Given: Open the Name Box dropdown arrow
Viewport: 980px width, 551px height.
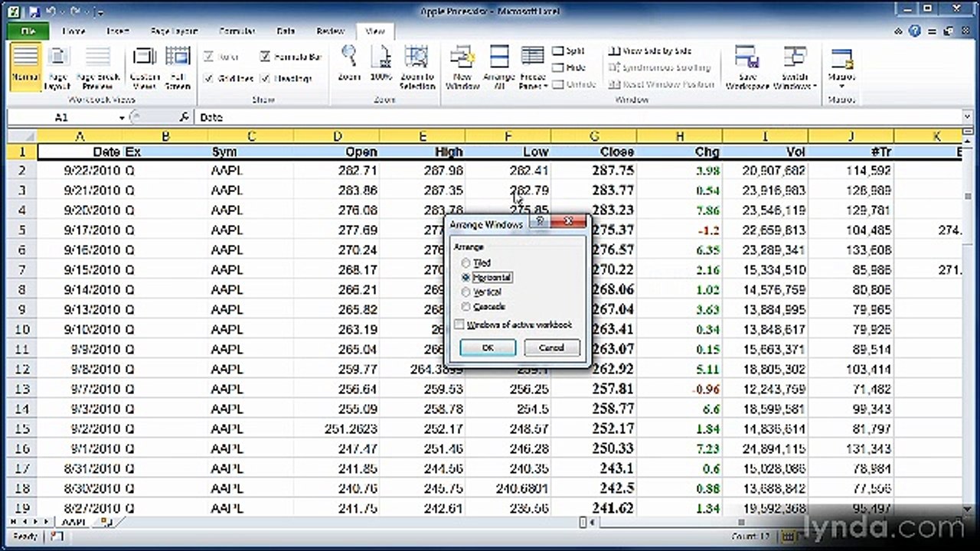Looking at the screenshot, I should point(122,118).
